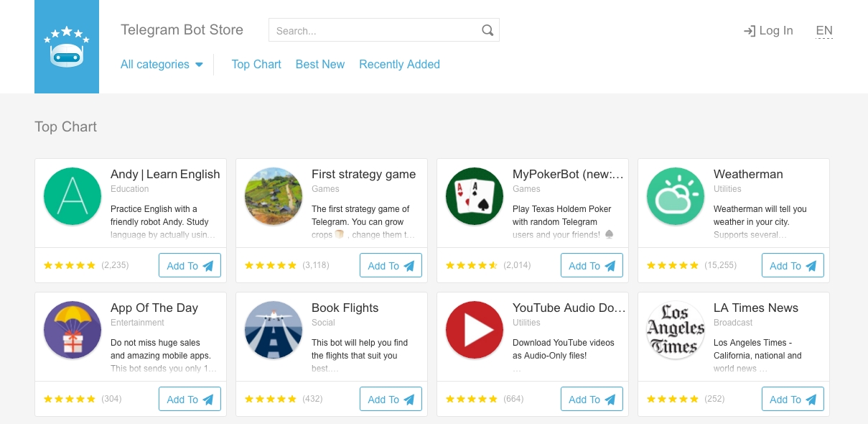Screen dimensions: 868x424
Task: Open the Recently Added tab
Action: click(399, 65)
